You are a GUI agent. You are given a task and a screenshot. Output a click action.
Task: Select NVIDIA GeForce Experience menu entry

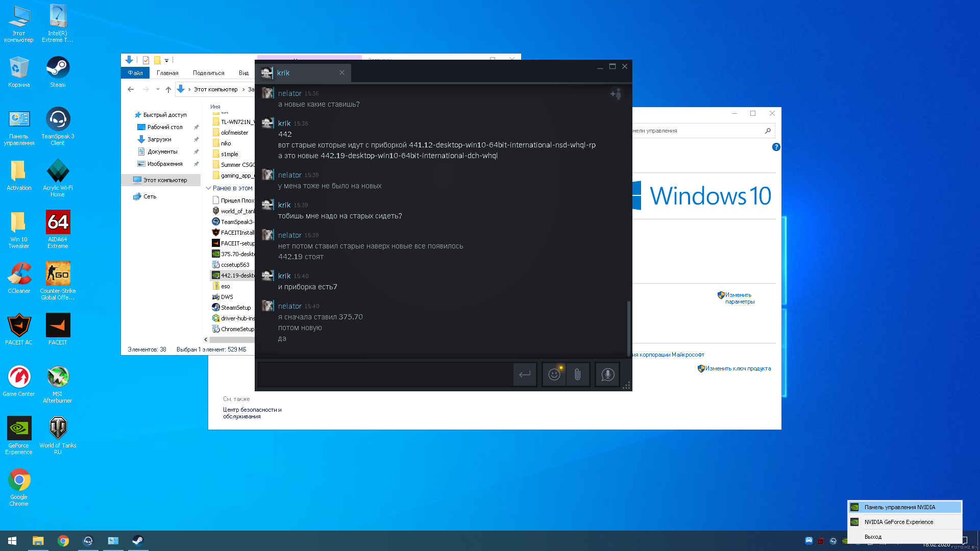coord(904,522)
